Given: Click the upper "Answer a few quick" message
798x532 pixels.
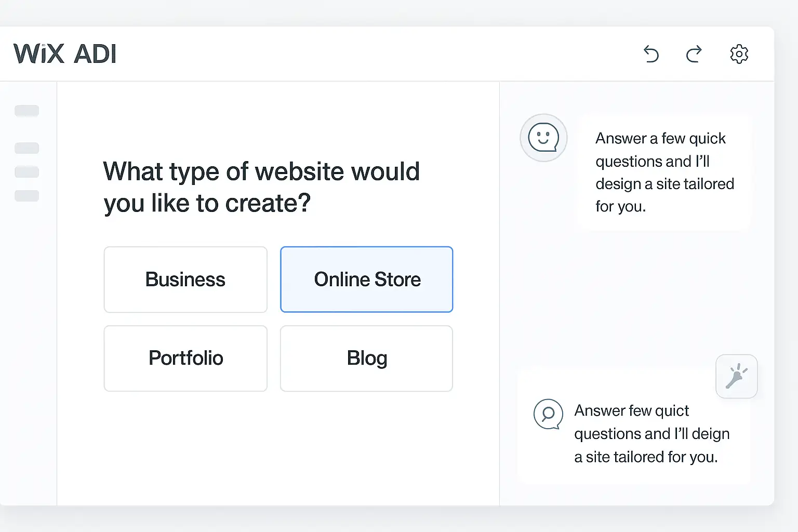Looking at the screenshot, I should pyautogui.click(x=664, y=172).
